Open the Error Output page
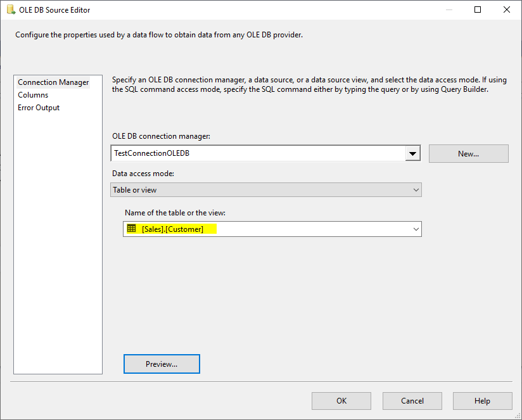522x420 pixels. tap(39, 108)
